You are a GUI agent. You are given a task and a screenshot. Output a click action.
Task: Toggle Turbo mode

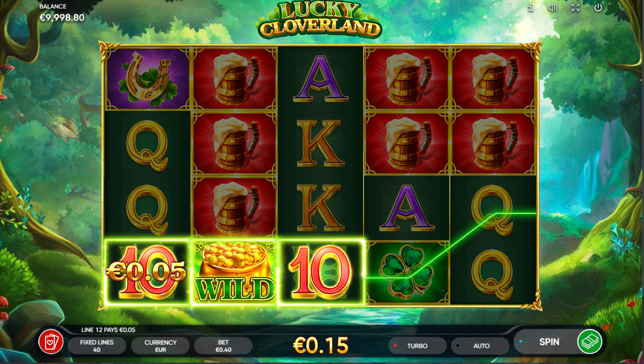[417, 346]
